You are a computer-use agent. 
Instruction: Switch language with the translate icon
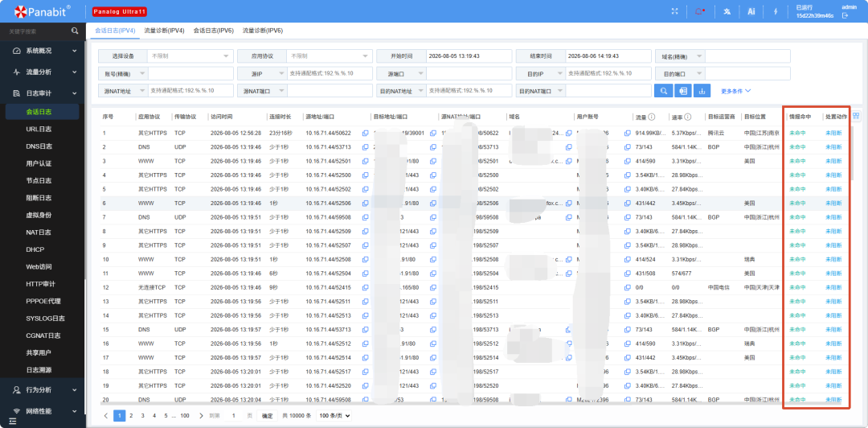click(727, 11)
